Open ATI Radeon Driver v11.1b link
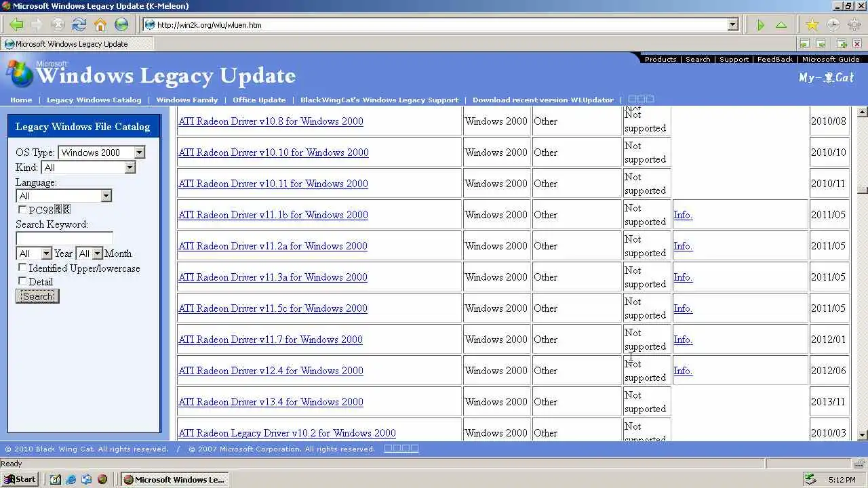The image size is (868, 488). pyautogui.click(x=273, y=215)
